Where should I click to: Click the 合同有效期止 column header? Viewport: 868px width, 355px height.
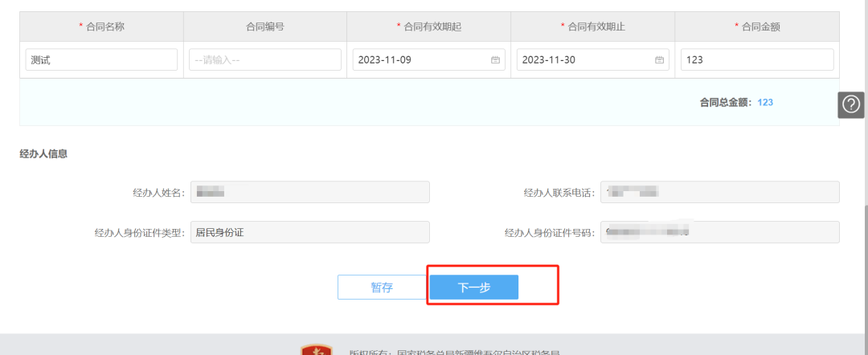pyautogui.click(x=593, y=27)
